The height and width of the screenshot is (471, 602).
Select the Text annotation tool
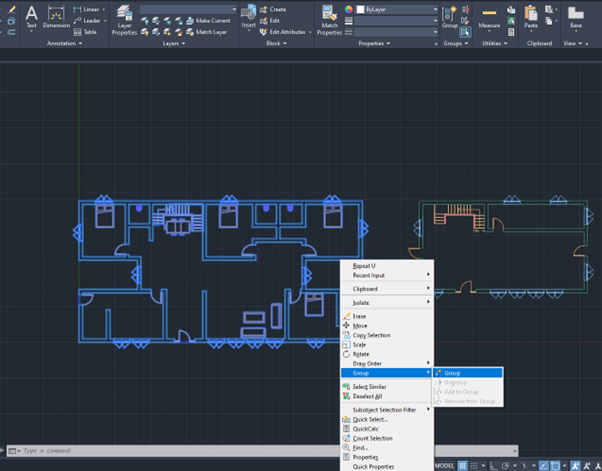[x=31, y=17]
